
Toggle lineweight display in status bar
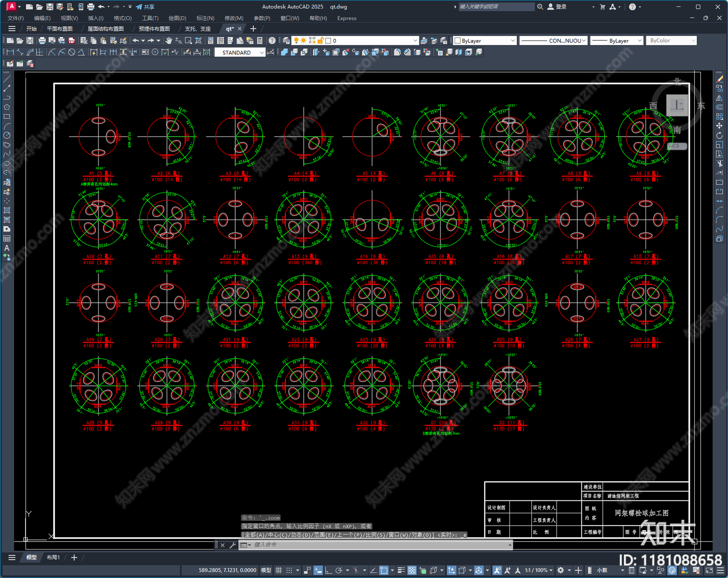401,570
